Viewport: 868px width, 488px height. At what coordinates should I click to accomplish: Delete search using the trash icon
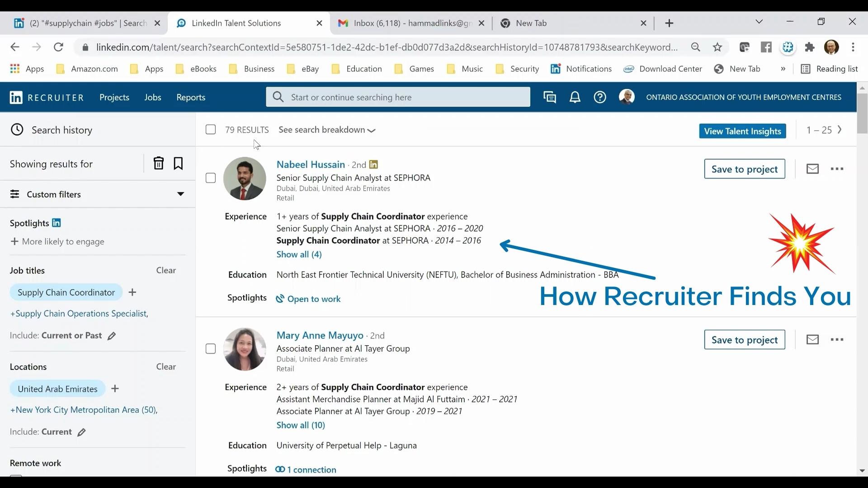pyautogui.click(x=158, y=163)
